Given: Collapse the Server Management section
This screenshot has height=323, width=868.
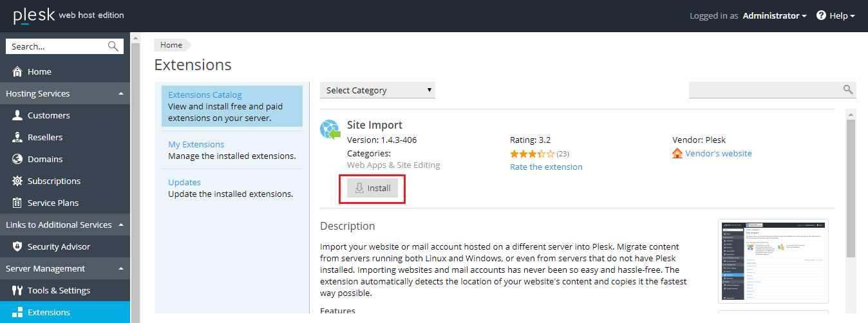Looking at the screenshot, I should pyautogui.click(x=121, y=269).
